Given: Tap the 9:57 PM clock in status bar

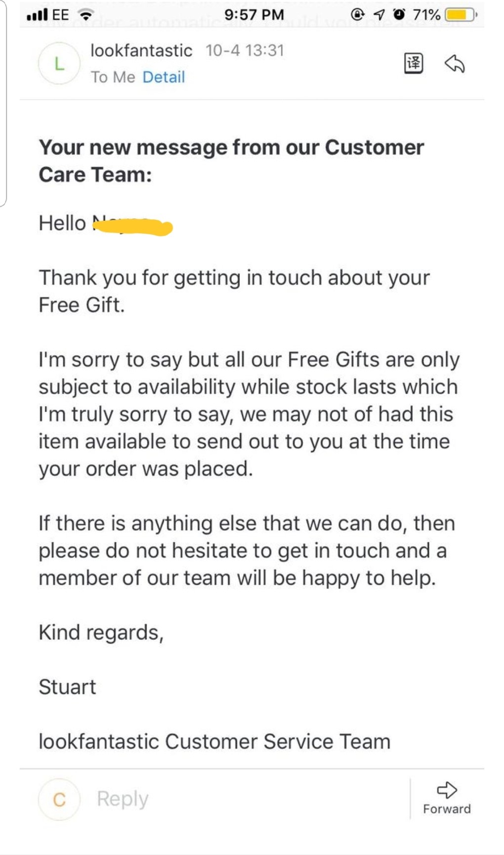Looking at the screenshot, I should coord(254,15).
